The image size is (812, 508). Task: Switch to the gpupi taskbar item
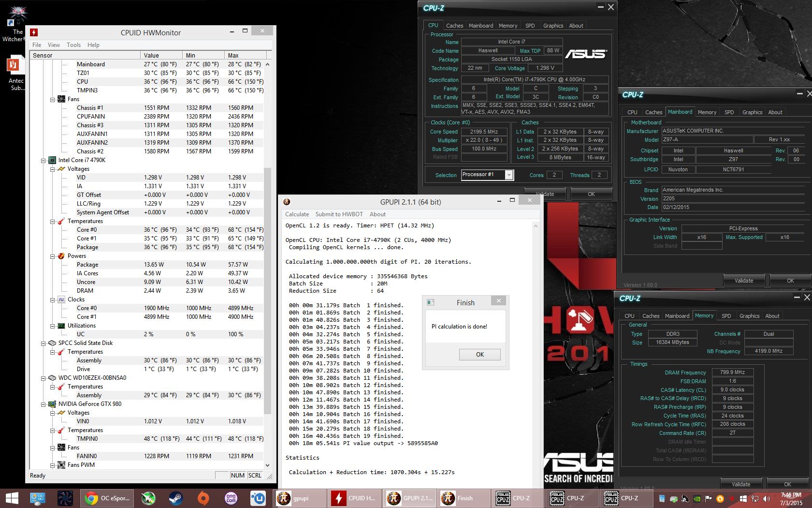coord(301,498)
